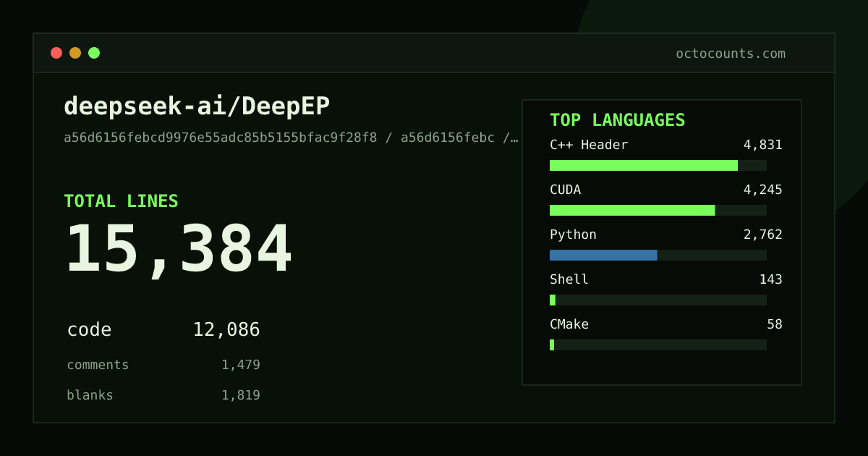Select the blanks value 1,819
The width and height of the screenshot is (868, 456).
pos(241,395)
